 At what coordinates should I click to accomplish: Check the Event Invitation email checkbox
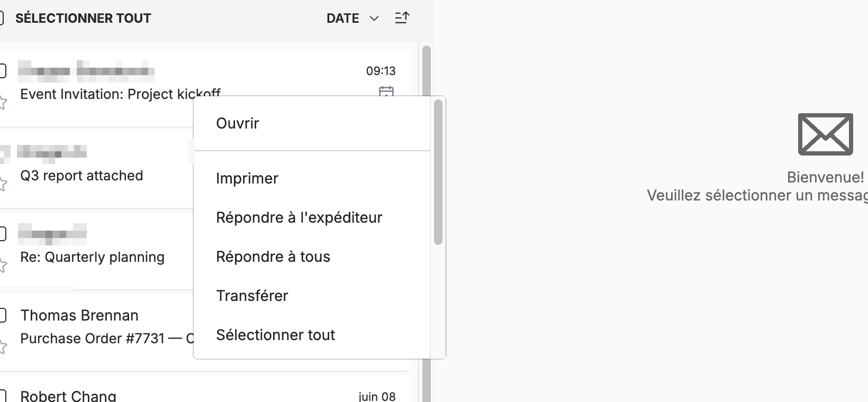[2, 70]
